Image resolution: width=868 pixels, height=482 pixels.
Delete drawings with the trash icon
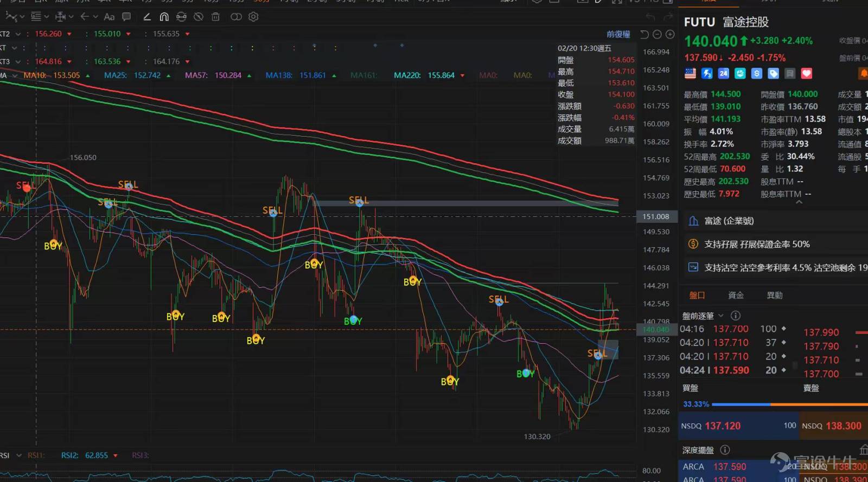coord(215,17)
